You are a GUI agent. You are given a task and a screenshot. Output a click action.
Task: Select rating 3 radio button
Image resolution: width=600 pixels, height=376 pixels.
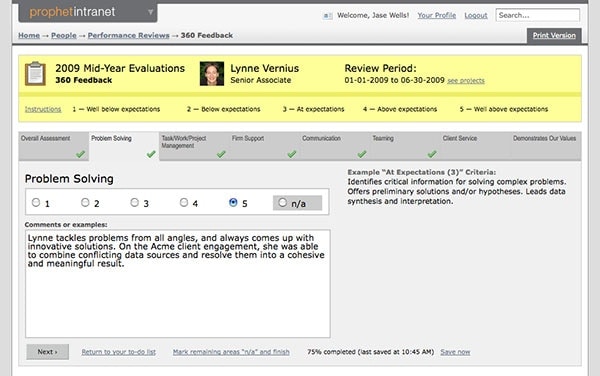click(x=134, y=202)
